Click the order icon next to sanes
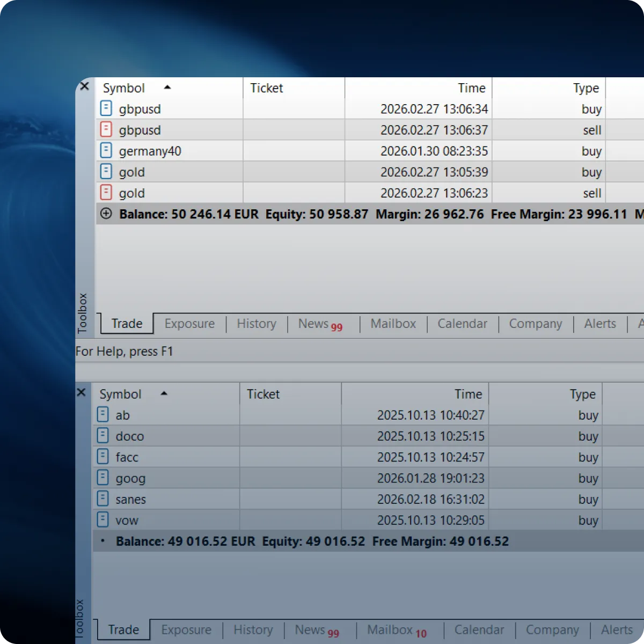Viewport: 644px width, 644px height. (x=103, y=499)
